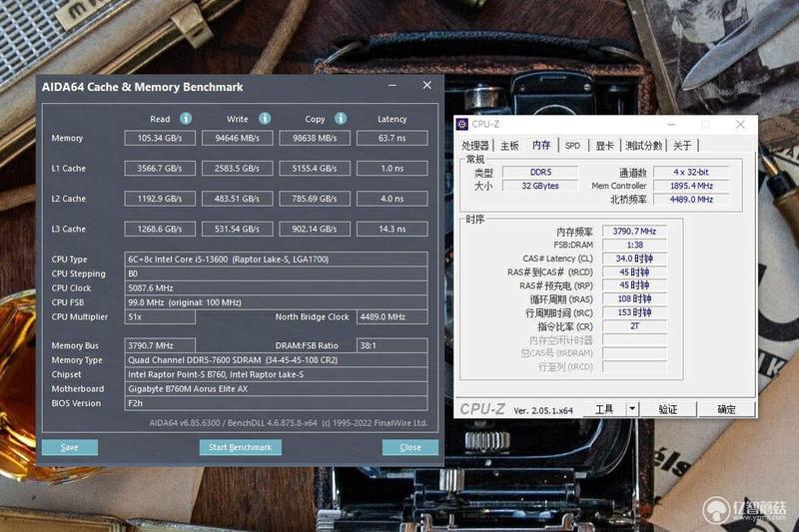This screenshot has height=532, width=799.
Task: Switch to the 测试分数 tab in CPU-Z
Action: coord(643,146)
